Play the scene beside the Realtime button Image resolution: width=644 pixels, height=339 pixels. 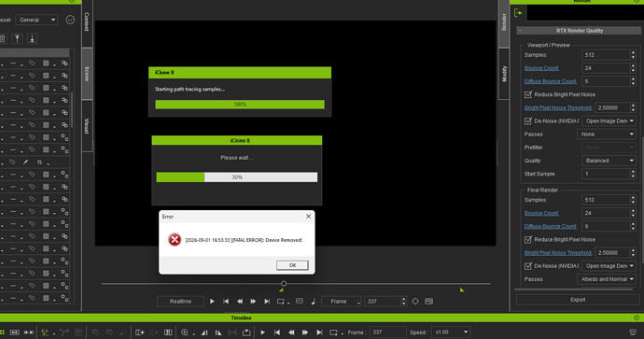(212, 302)
